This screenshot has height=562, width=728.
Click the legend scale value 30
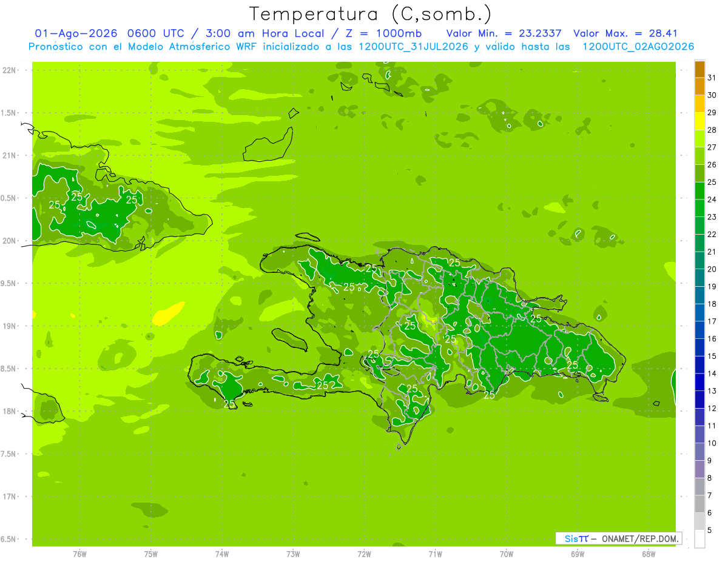click(712, 95)
